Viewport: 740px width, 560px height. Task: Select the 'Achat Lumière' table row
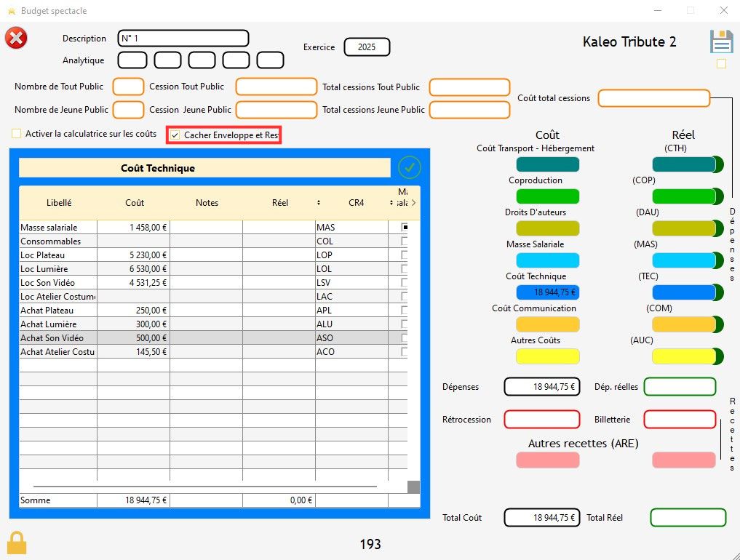click(58, 324)
